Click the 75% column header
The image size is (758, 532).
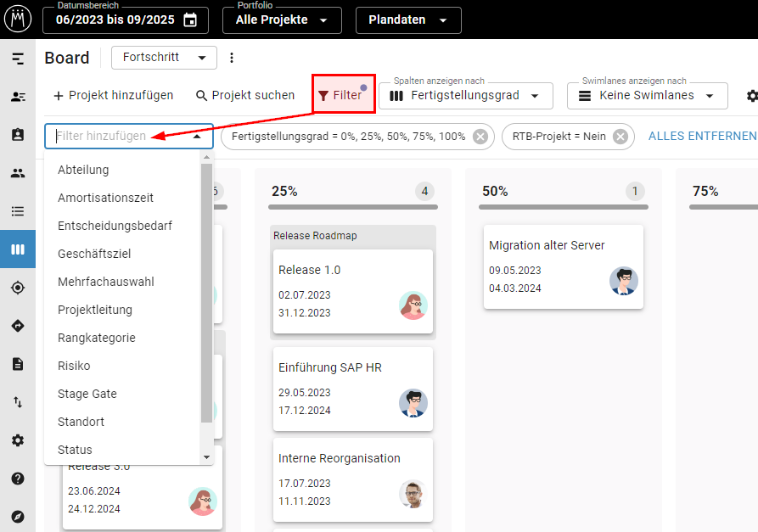(705, 192)
